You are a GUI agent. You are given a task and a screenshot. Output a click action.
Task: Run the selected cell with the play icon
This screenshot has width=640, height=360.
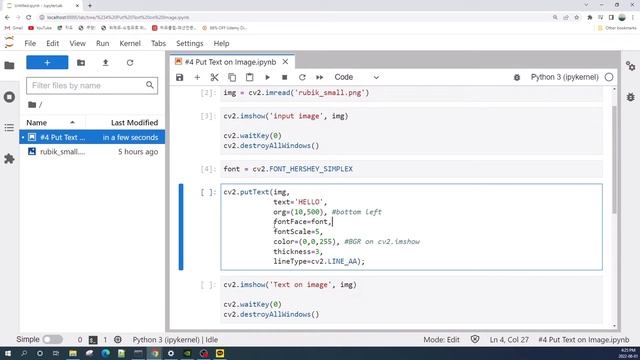point(267,77)
